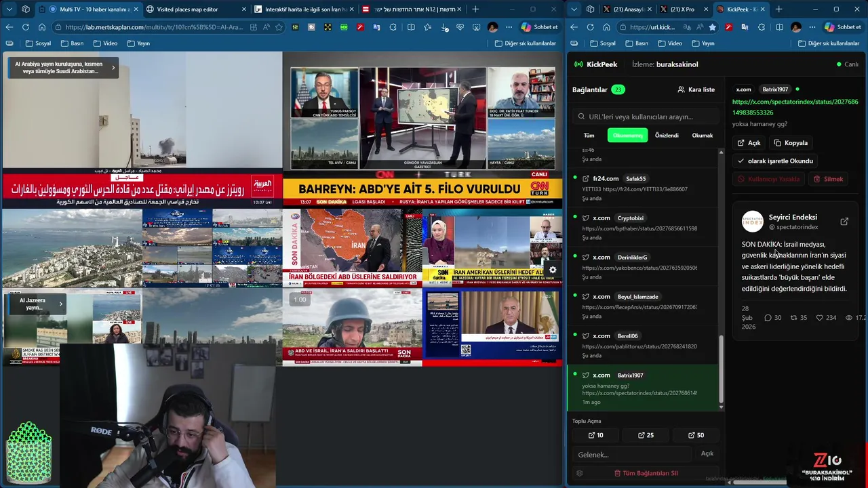Open Split screen icon in left browser

click(x=411, y=27)
